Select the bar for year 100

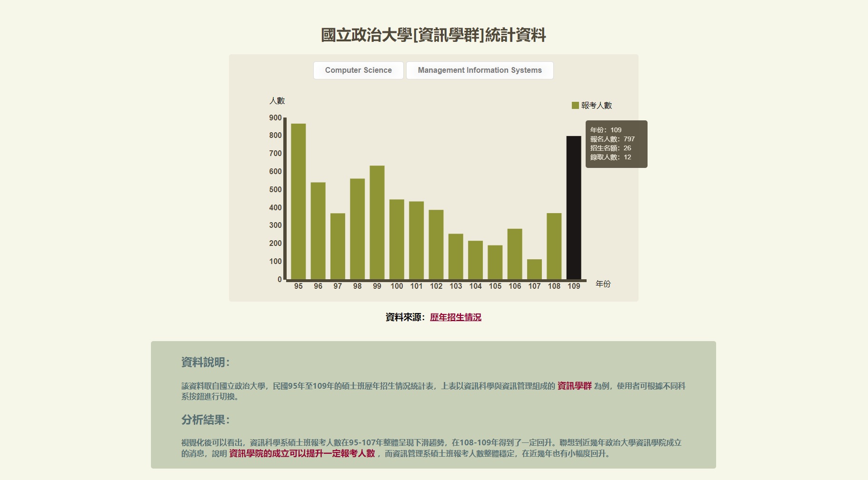(397, 239)
